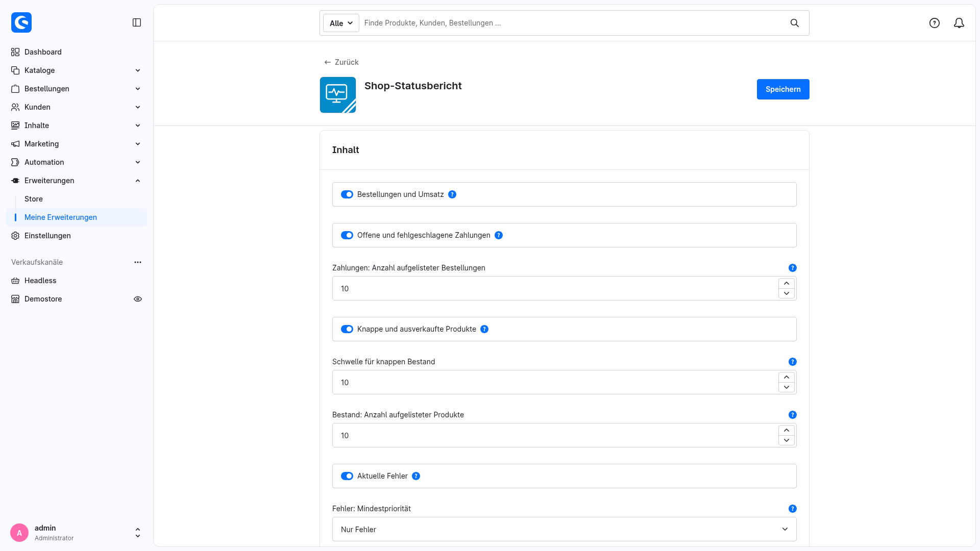Show help for Offene und fehlgeschlagene Zahlungen
Image resolution: width=980 pixels, height=551 pixels.
(499, 235)
